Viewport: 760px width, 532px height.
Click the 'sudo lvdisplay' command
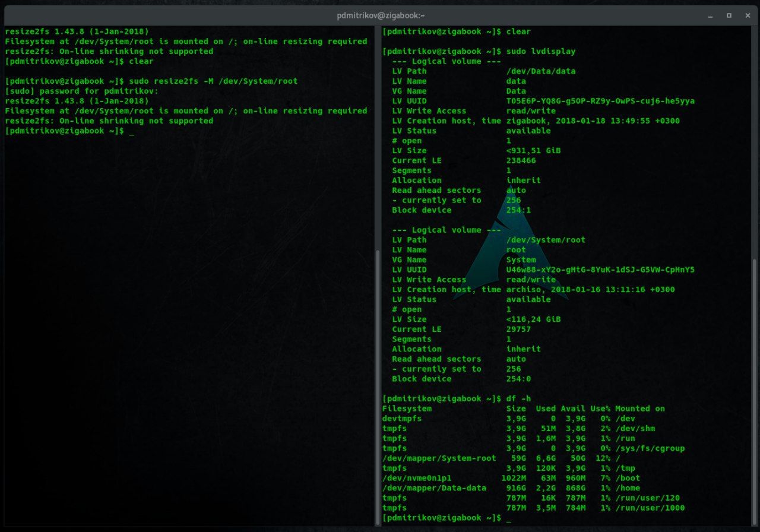(541, 52)
